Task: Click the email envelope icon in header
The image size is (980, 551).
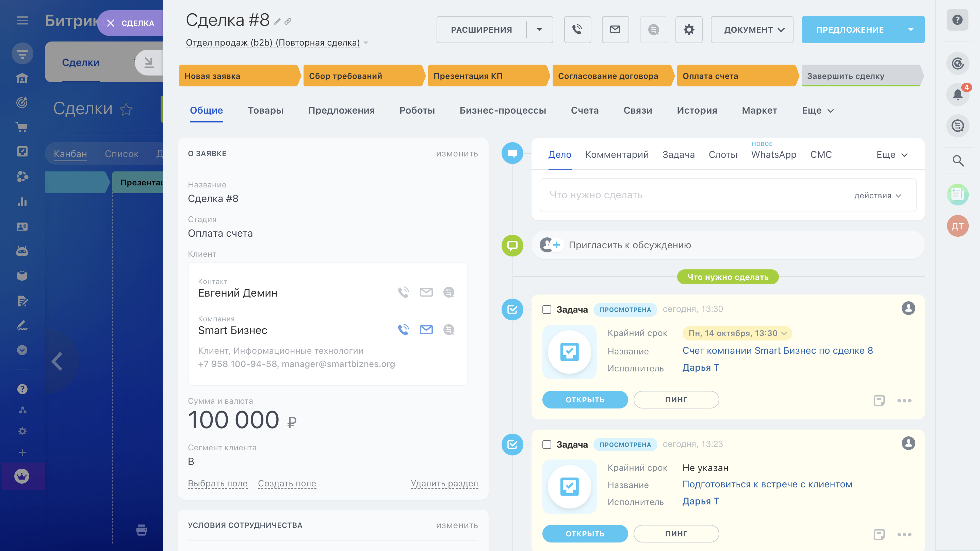Action: click(615, 29)
